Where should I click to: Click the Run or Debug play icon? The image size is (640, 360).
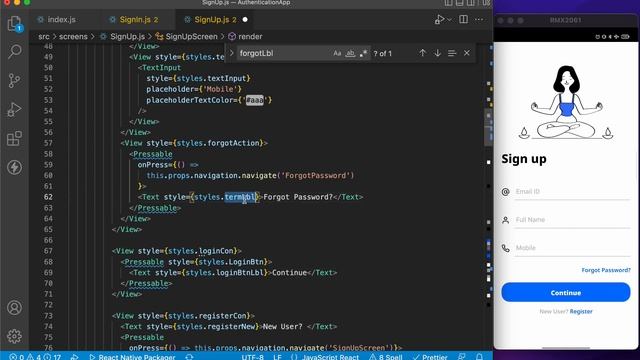point(439,19)
